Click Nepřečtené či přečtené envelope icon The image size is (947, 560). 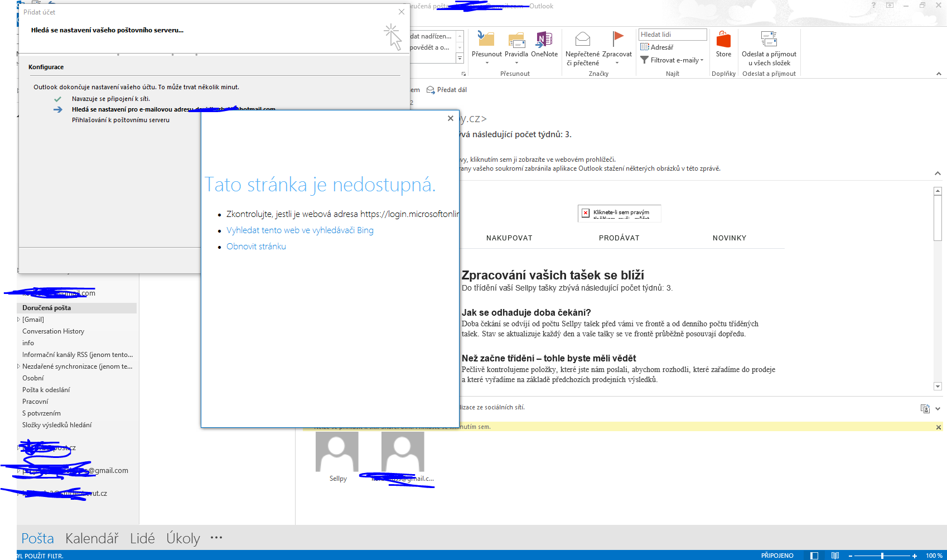coord(582,39)
